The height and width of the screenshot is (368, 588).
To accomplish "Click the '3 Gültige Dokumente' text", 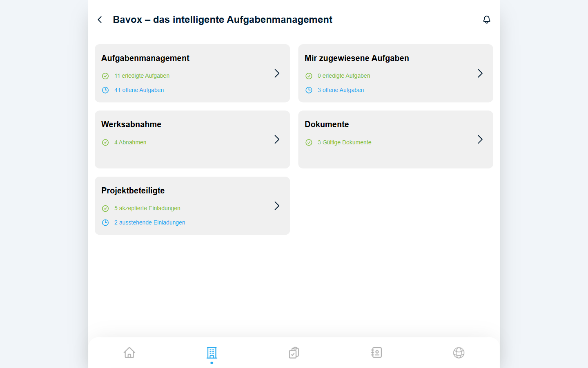I will click(x=344, y=142).
